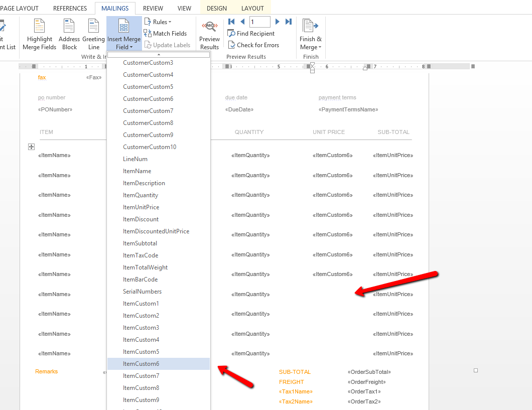Select ItemTaxCode field
The image size is (532, 410).
[159, 255]
